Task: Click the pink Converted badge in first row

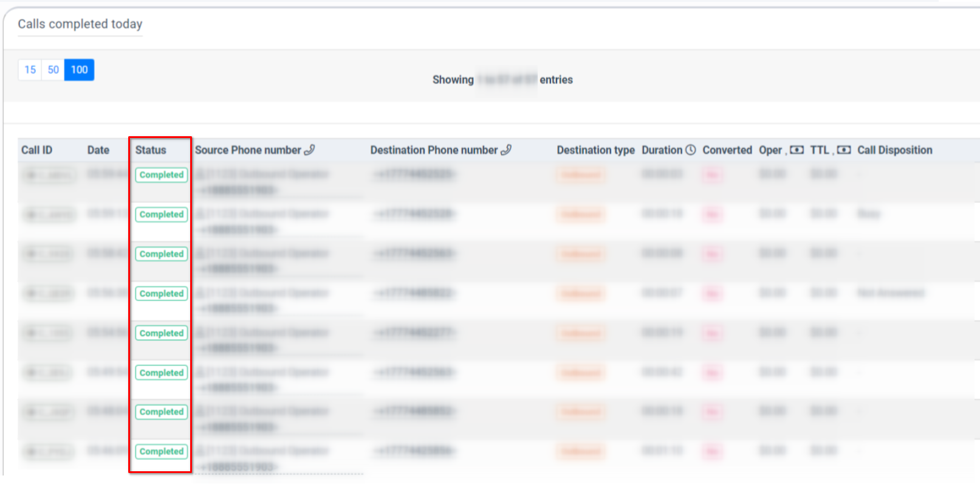Action: (x=712, y=175)
